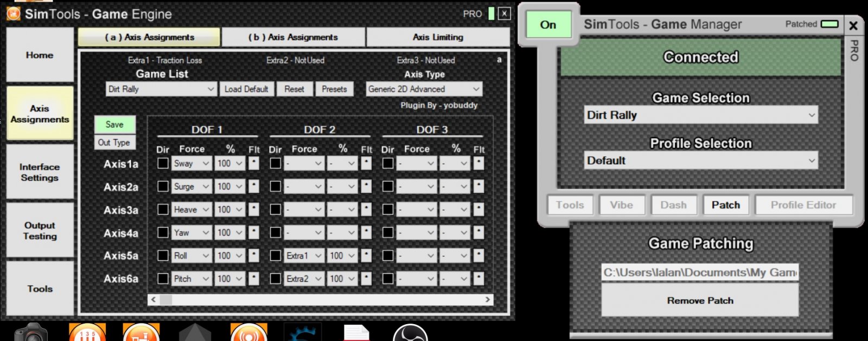Screen dimensions: 868x341
Task: Open Flt settings for Axis1a DOF 2
Action: 367,163
